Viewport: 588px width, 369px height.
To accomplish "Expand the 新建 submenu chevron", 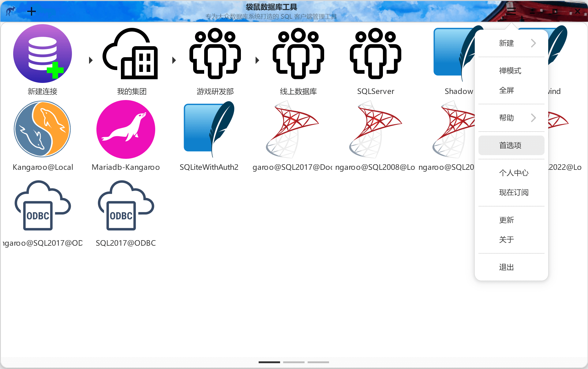I will click(x=534, y=43).
